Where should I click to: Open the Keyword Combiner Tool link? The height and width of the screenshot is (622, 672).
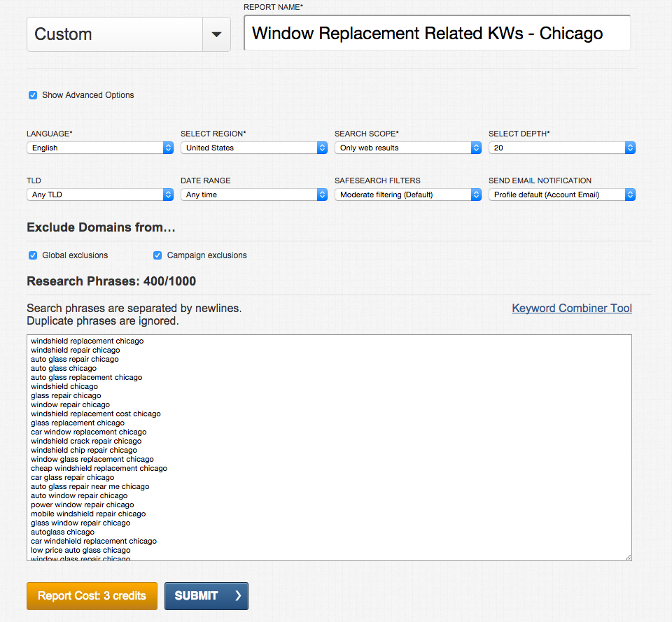572,308
